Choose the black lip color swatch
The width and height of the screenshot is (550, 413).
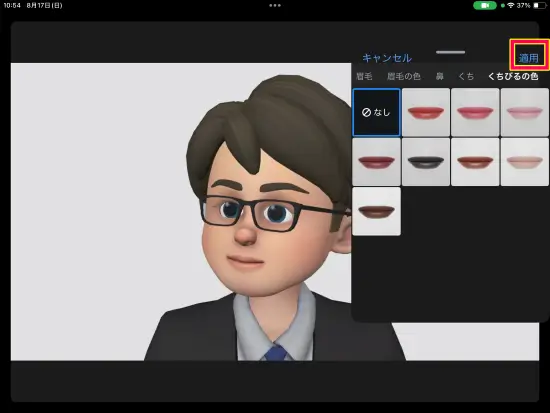pyautogui.click(x=426, y=162)
